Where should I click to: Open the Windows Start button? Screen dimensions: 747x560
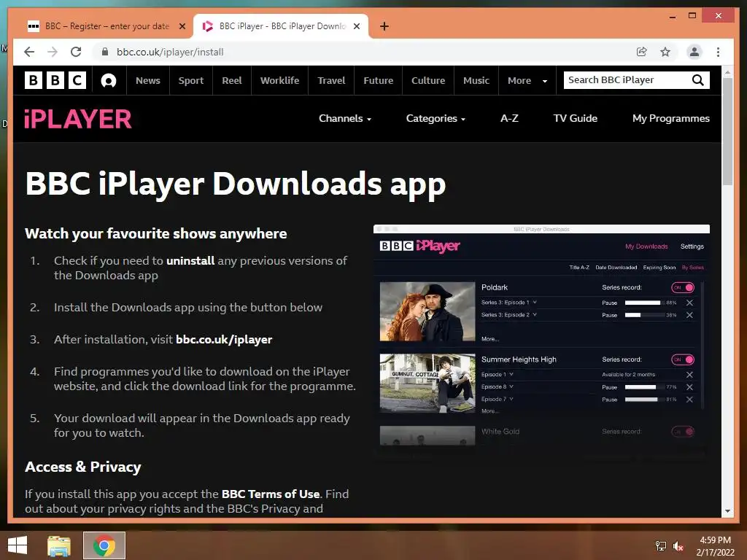(x=18, y=545)
